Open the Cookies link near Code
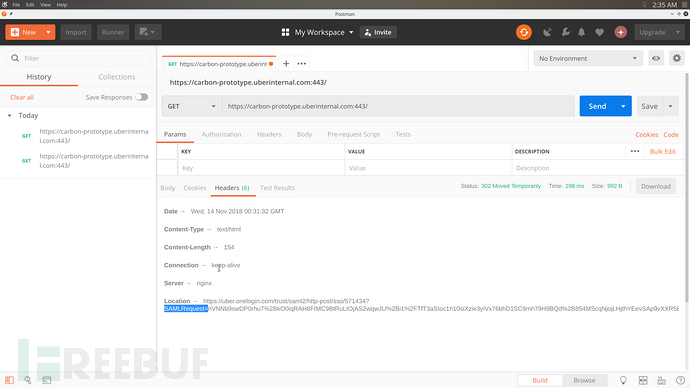Viewport: 690px width, 388px height. click(x=646, y=135)
